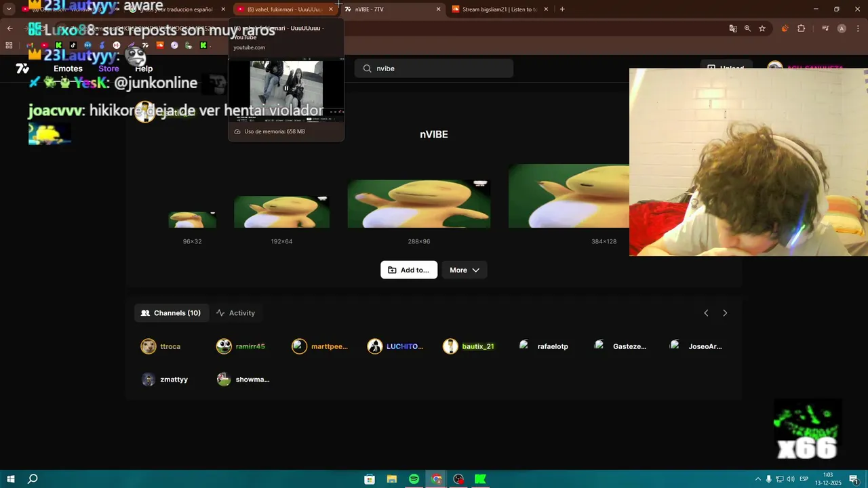Click the taskbar search icon
The width and height of the screenshot is (868, 488).
click(x=33, y=479)
